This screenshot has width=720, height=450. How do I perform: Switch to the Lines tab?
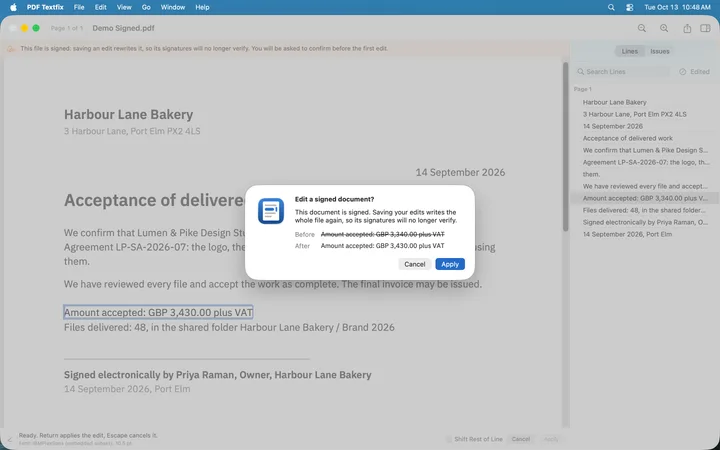pos(630,51)
